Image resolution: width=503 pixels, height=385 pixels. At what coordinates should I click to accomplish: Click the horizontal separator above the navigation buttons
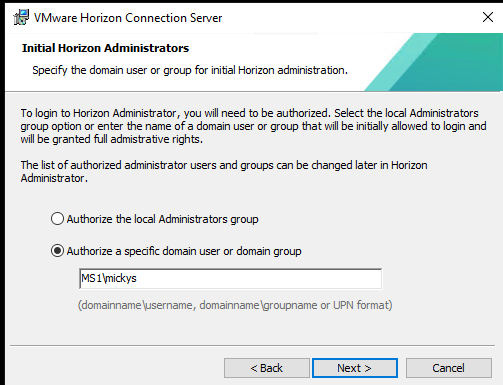[252, 346]
